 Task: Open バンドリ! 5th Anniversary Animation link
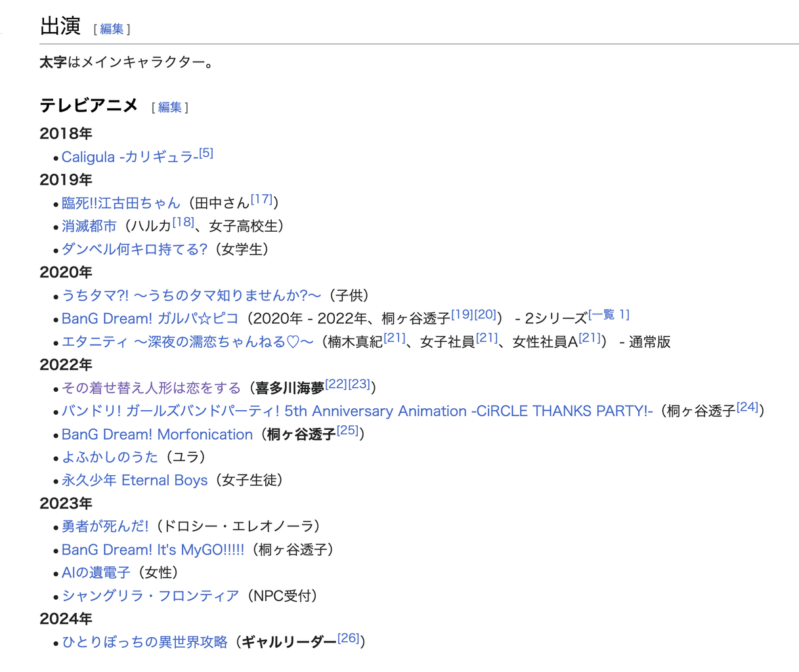tap(358, 411)
